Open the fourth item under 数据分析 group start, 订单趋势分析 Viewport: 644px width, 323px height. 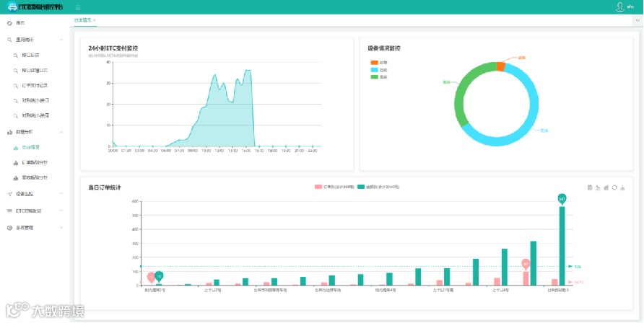[x=35, y=163]
